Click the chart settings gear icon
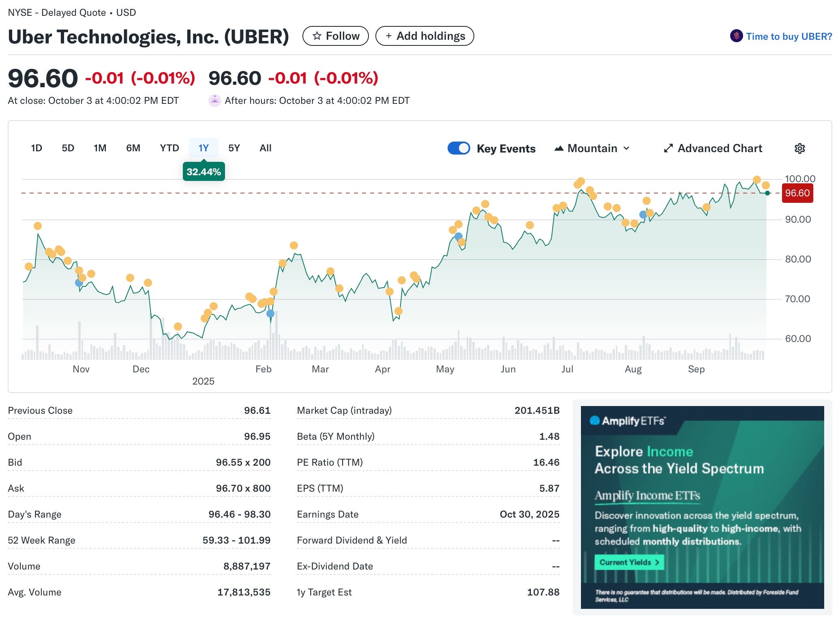840x619 pixels. click(x=799, y=148)
